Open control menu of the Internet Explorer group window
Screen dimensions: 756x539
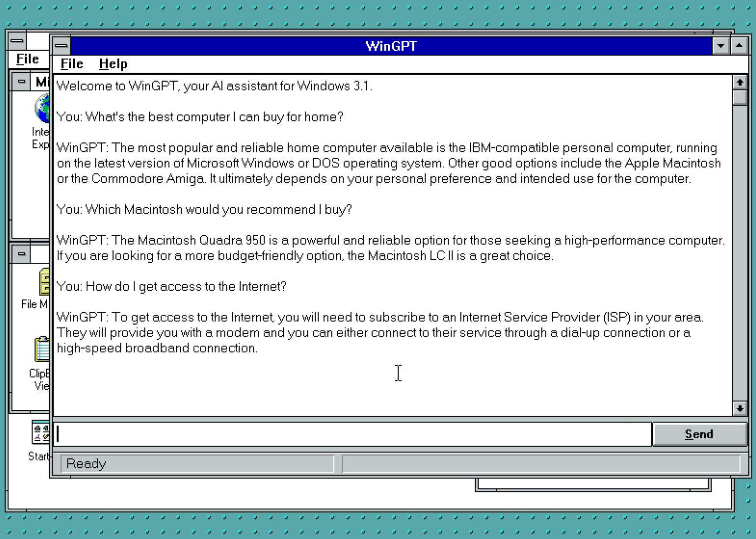pyautogui.click(x=21, y=82)
